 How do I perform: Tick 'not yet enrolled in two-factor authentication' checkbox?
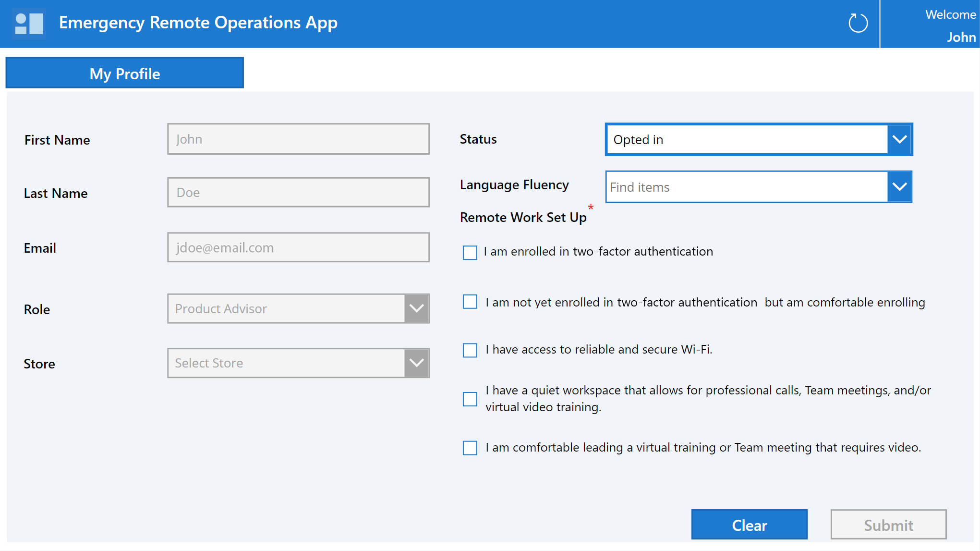(x=470, y=302)
